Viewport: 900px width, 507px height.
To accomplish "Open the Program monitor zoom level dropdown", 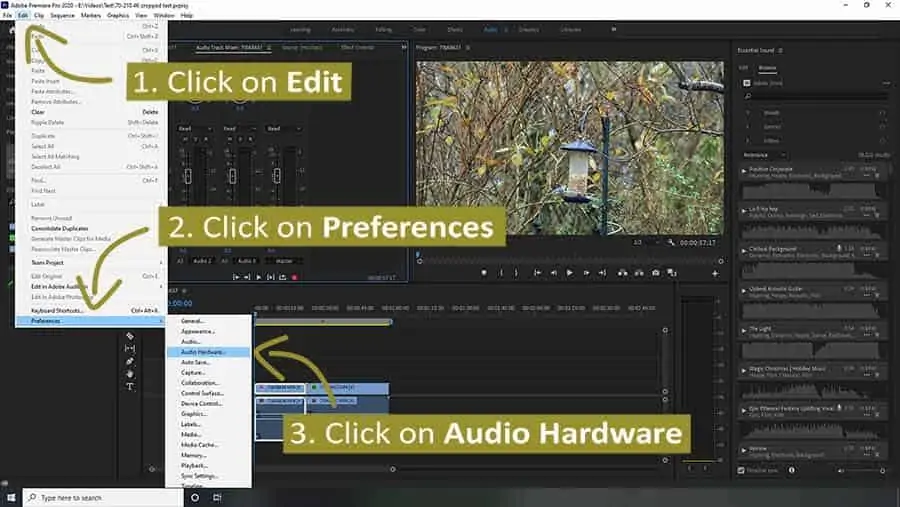I will 647,243.
